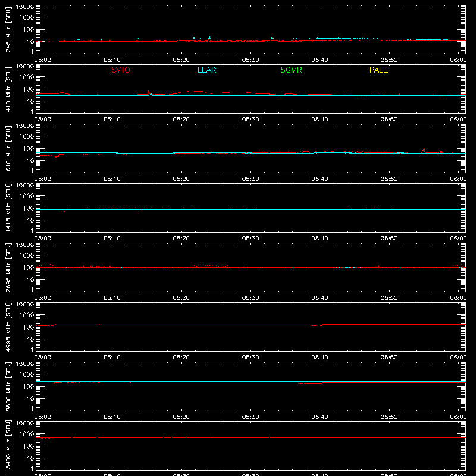Click 06:00 time label below 245 MHz panel

point(458,60)
